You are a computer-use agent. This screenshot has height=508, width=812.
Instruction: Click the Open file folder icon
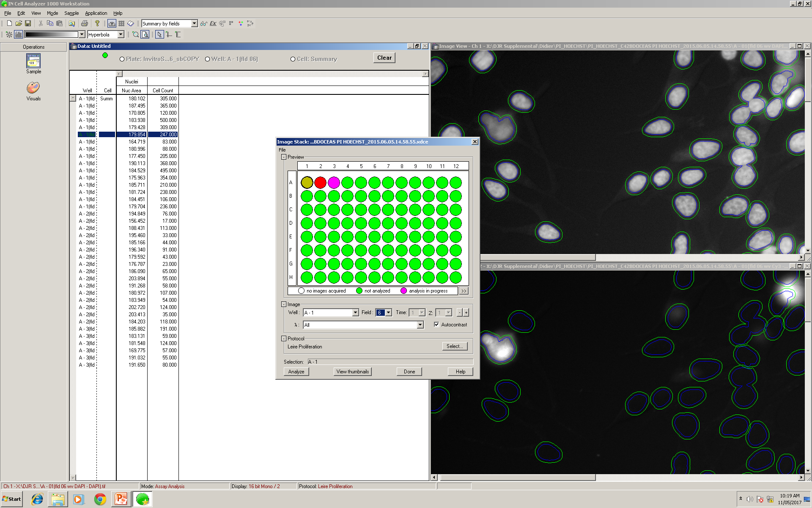[19, 24]
